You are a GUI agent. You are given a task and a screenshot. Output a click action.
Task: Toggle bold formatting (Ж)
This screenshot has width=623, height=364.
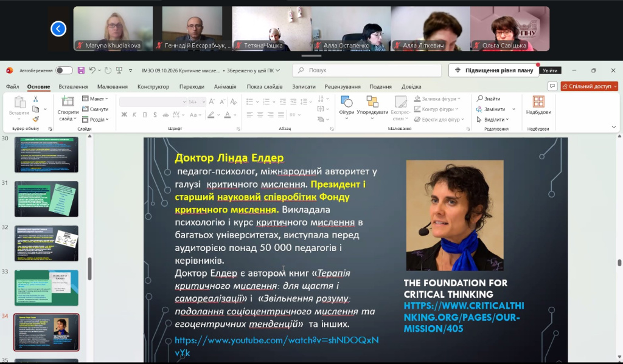pos(124,115)
